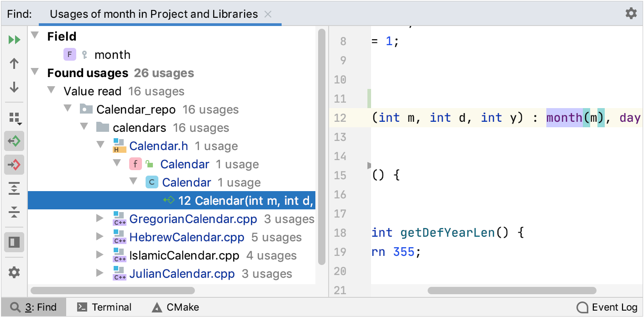Switch to the Terminal tool window

point(105,307)
